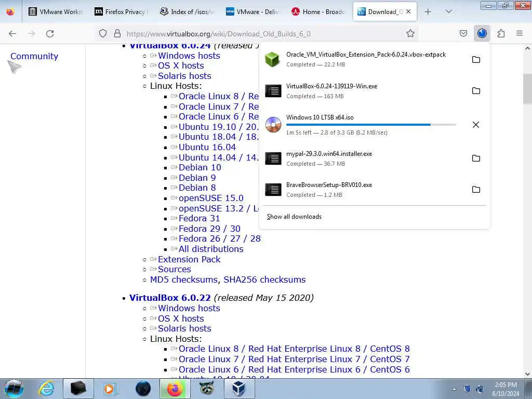
Task: Open the 6.0.24 Sources link
Action: [x=175, y=270]
